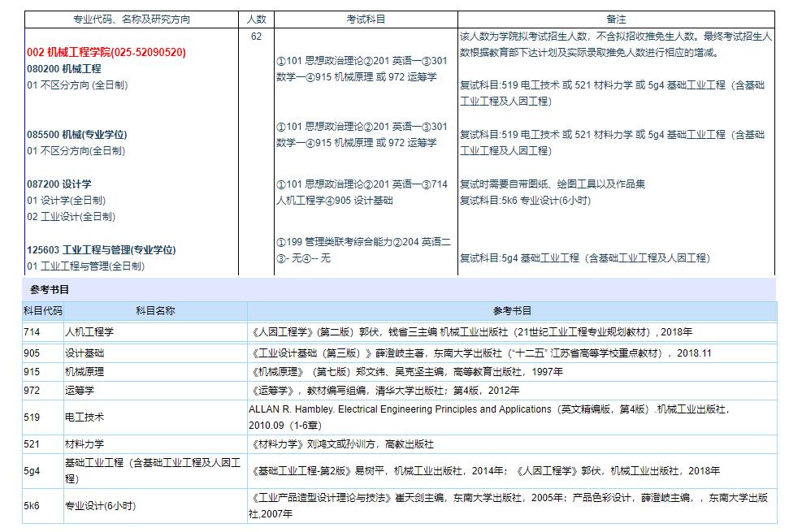Click the 科目名称 column header
This screenshot has width=789, height=532.
(x=154, y=311)
